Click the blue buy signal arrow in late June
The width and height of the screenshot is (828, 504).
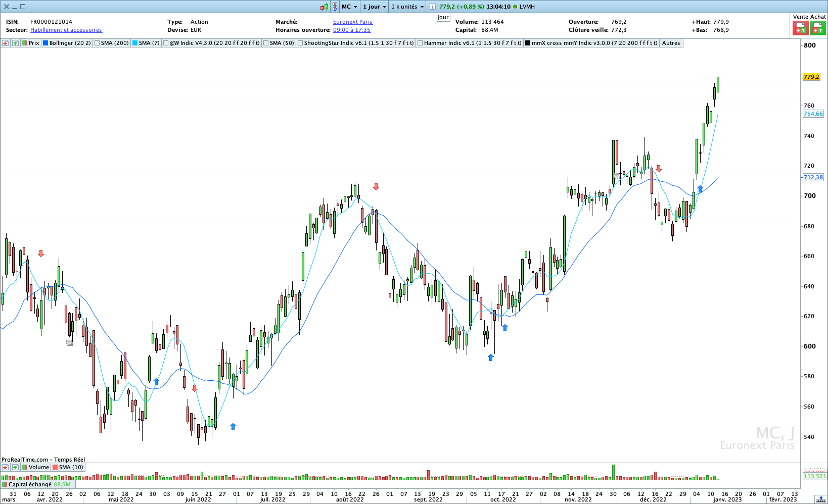233,427
